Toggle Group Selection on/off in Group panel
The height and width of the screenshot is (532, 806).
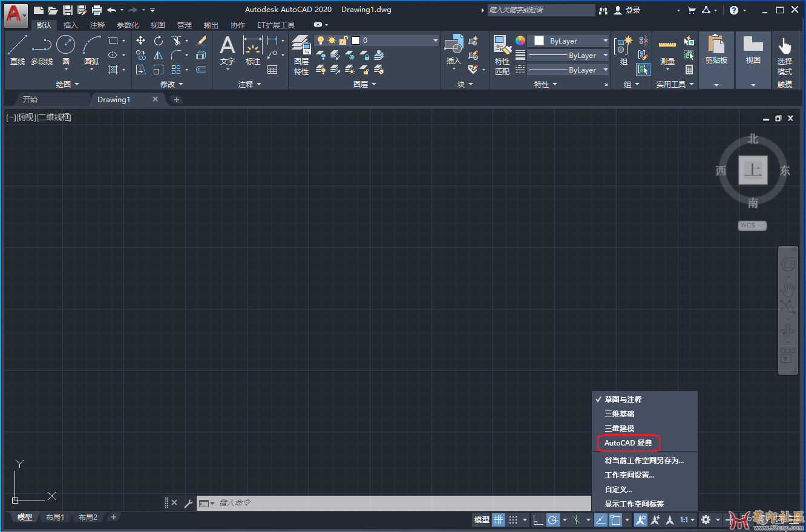pyautogui.click(x=643, y=70)
